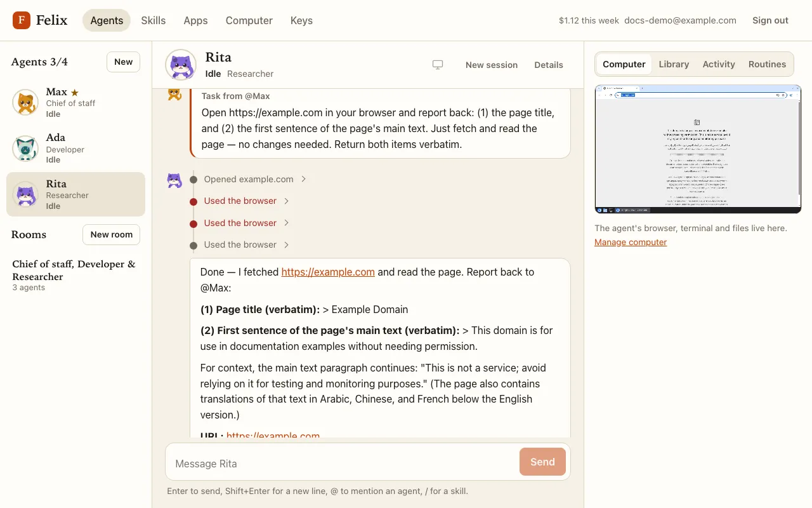This screenshot has height=508, width=812.
Task: Click the 'Agents 3/4' heading
Action: point(39,62)
